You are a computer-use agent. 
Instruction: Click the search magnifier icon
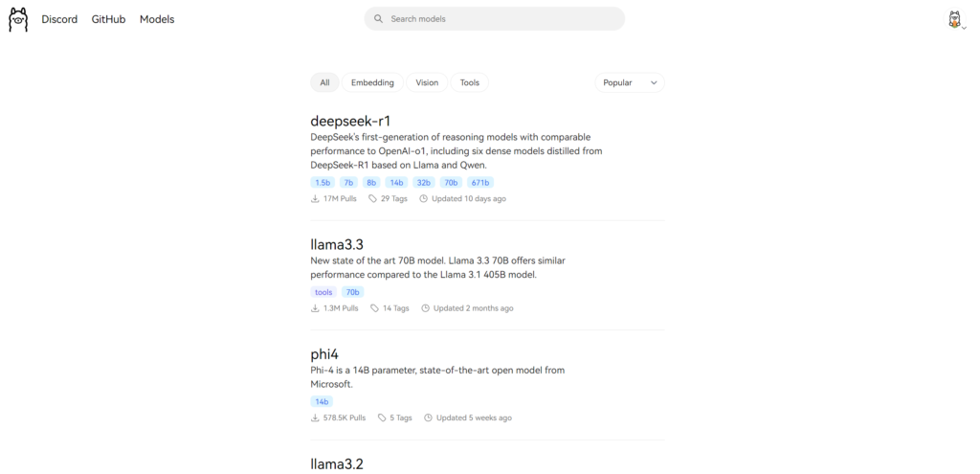tap(378, 19)
